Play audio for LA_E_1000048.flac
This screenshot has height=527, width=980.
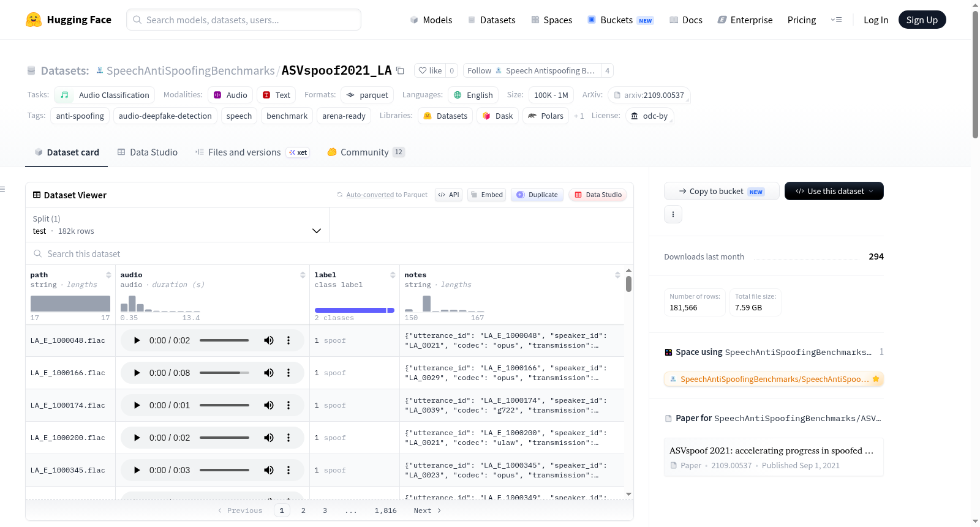tap(137, 340)
